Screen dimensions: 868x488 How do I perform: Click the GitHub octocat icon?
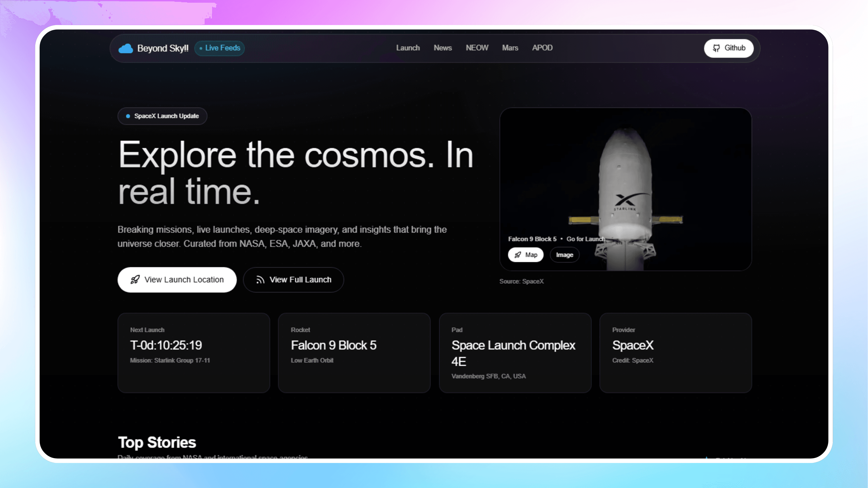tap(716, 48)
